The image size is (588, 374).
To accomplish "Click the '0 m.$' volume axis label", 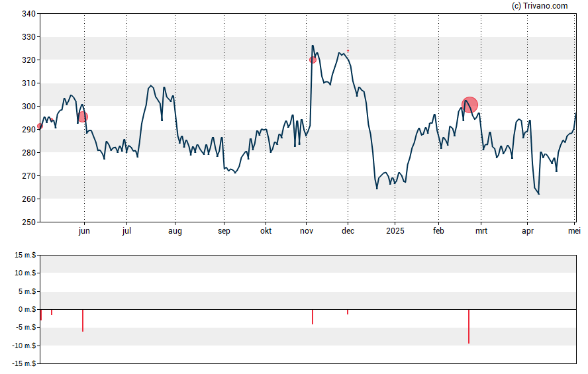I will click(27, 310).
